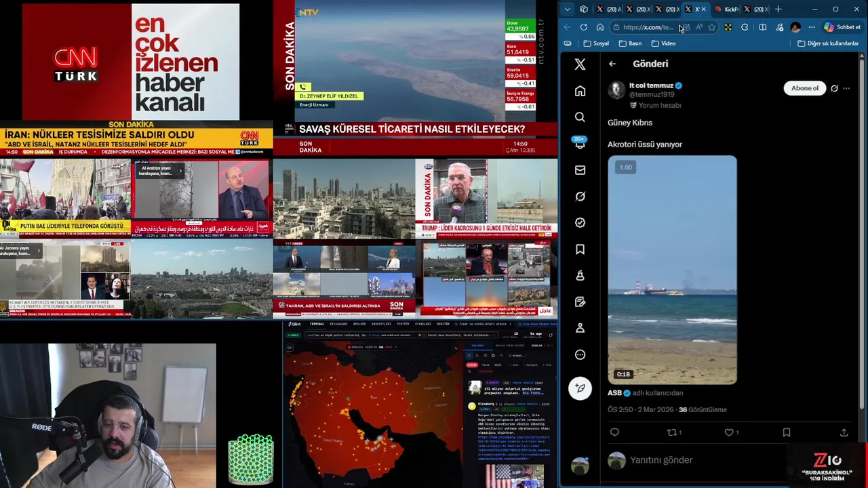
Task: Switch to the last (20) X tab
Action: [756, 9]
